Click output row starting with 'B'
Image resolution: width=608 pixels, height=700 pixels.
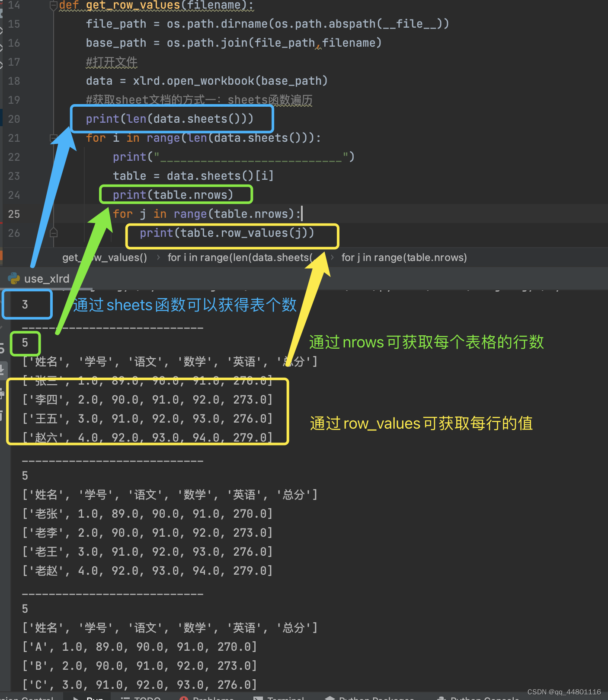140,666
